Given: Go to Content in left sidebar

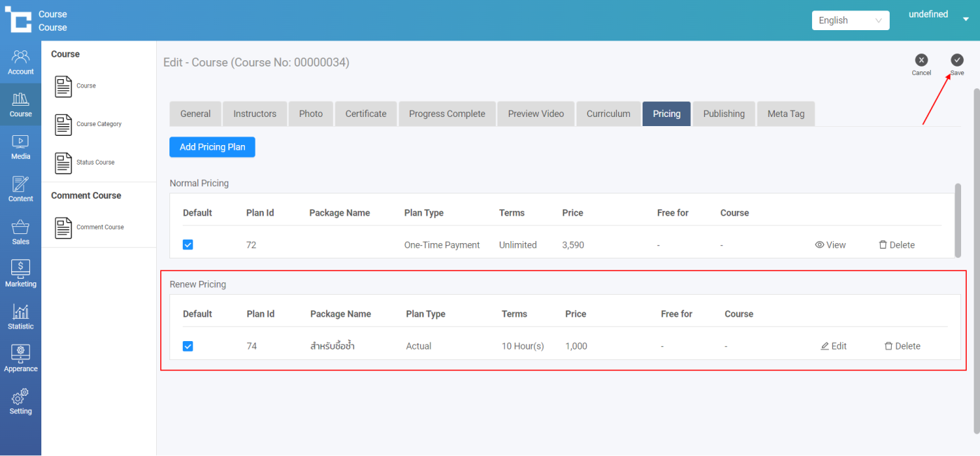Looking at the screenshot, I should [x=20, y=190].
